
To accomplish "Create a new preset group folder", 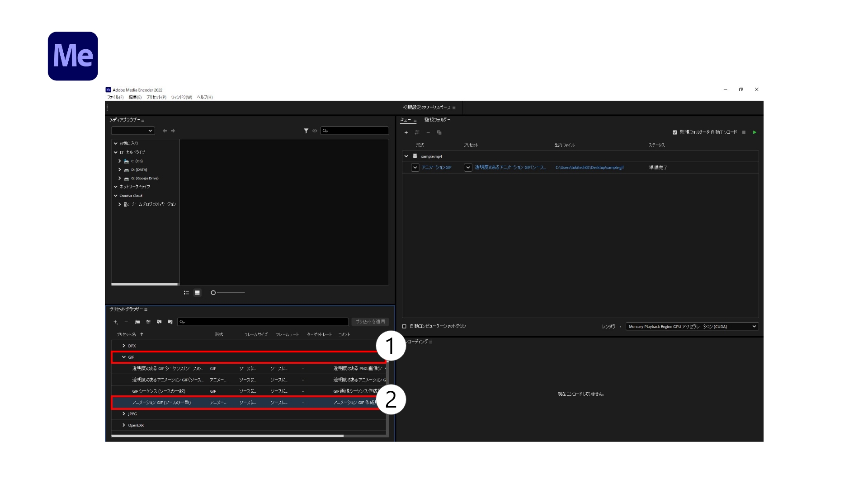I will pos(137,322).
